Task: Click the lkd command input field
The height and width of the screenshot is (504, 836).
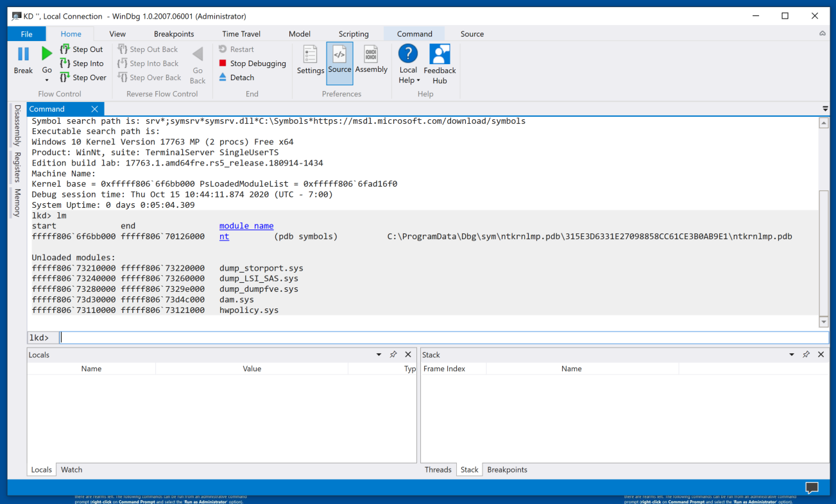Action: [x=443, y=338]
